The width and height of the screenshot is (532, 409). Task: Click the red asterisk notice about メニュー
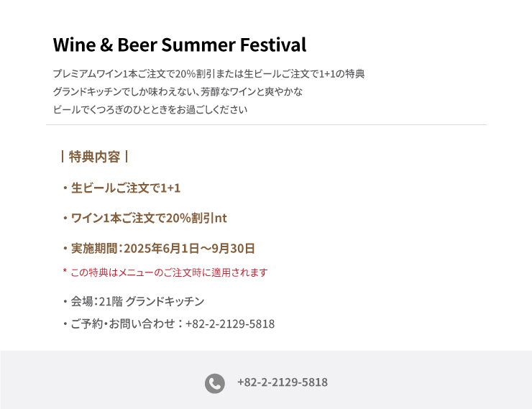(165, 272)
